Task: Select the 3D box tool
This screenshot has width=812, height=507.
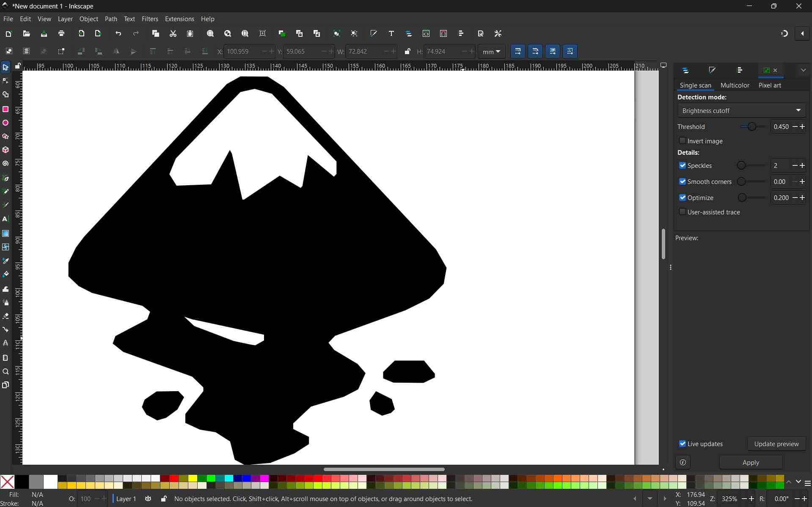Action: [6, 150]
